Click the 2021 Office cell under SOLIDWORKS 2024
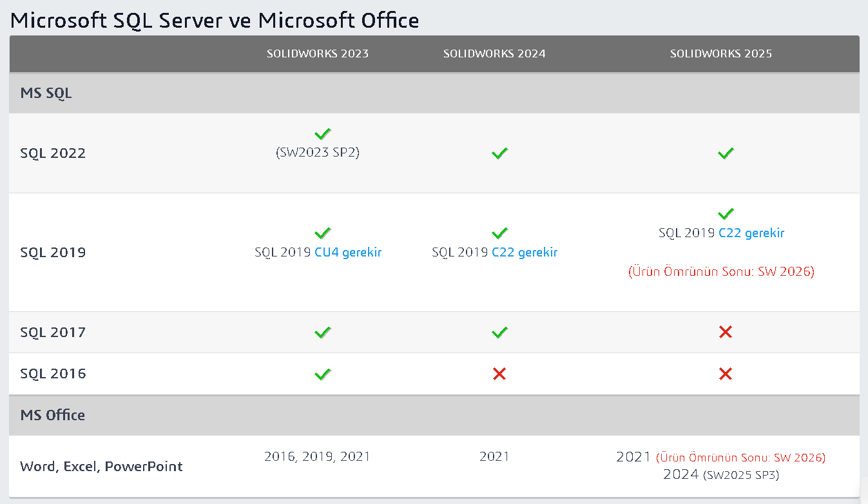 pos(494,456)
